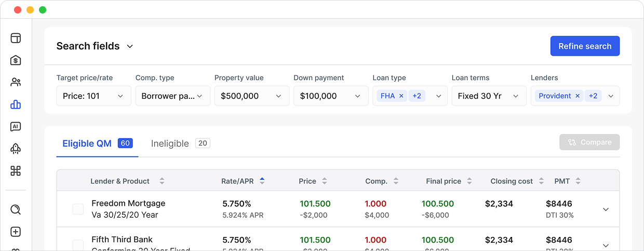Open the Comp. type dropdown
Screen dimensions: 644x251
(173, 96)
